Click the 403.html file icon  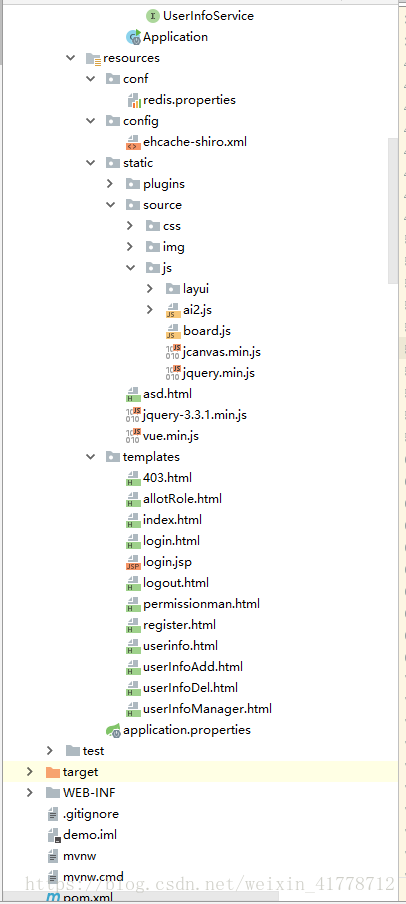133,478
